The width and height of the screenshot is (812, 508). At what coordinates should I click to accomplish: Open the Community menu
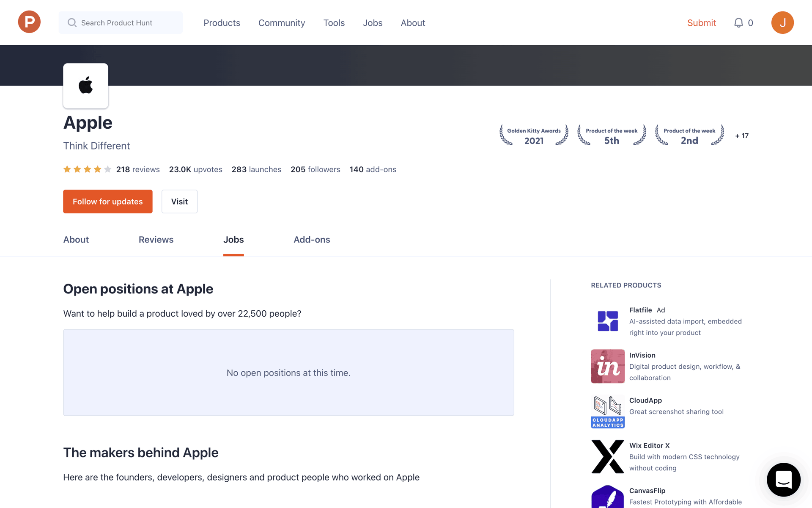coord(282,23)
